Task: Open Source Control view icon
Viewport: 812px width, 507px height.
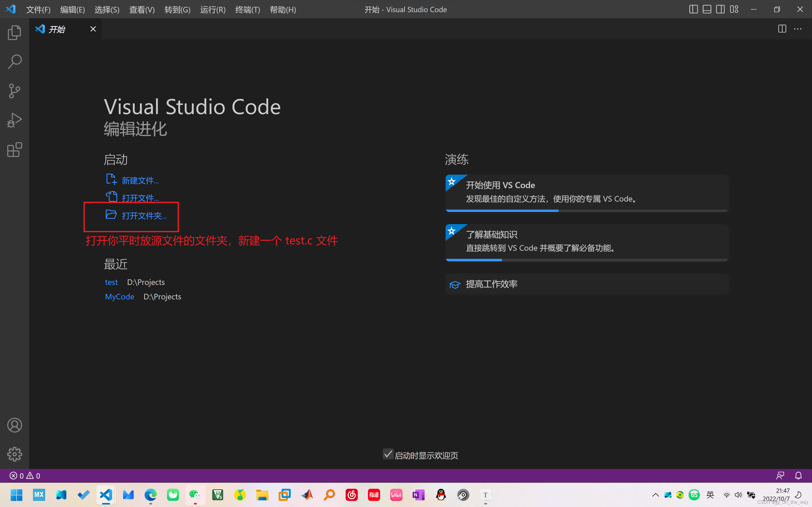Action: (x=14, y=91)
